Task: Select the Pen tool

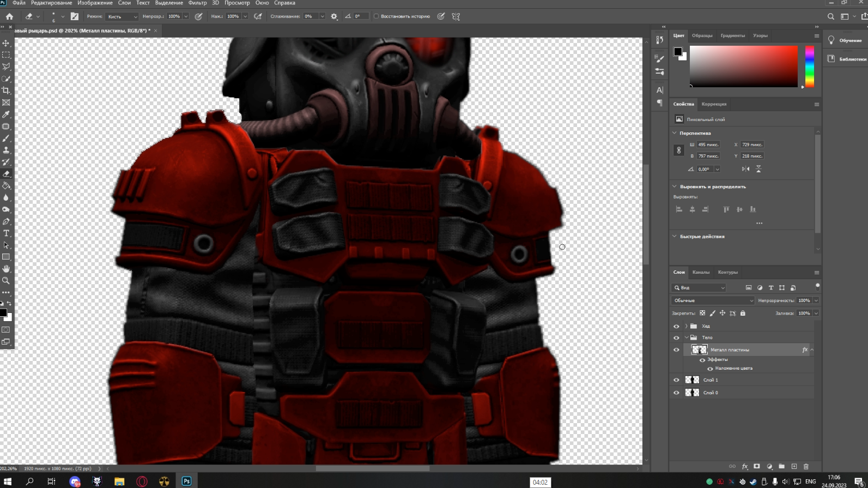Action: (x=6, y=221)
